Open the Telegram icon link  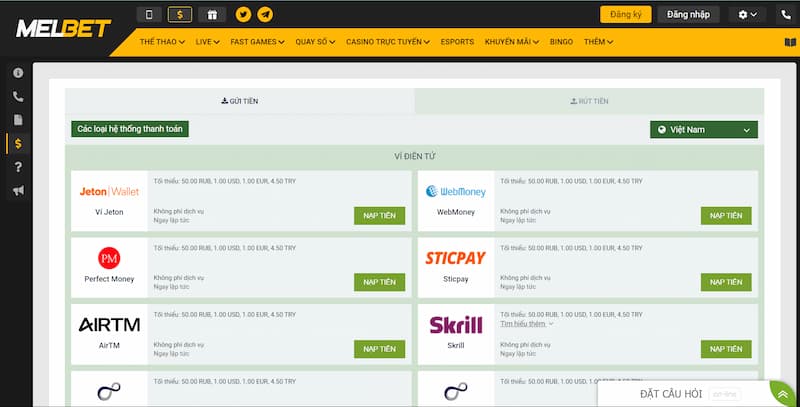pos(264,14)
